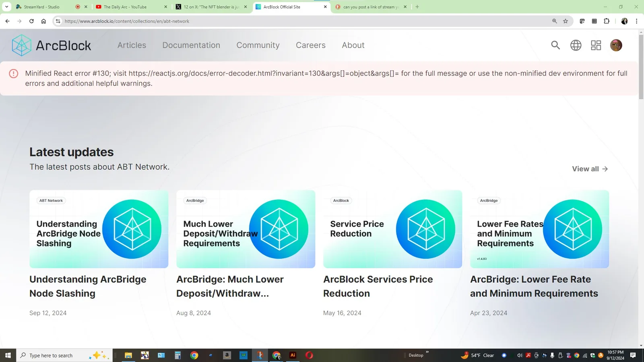The width and height of the screenshot is (644, 362).
Task: Click the ArcBridge tag on the Lower Fee Rates card
Action: pyautogui.click(x=489, y=200)
